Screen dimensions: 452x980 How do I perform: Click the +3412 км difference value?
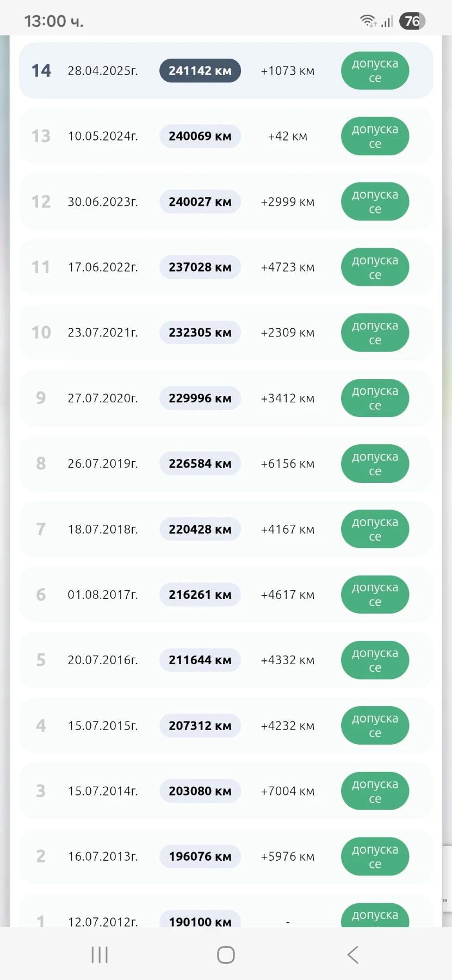287,399
